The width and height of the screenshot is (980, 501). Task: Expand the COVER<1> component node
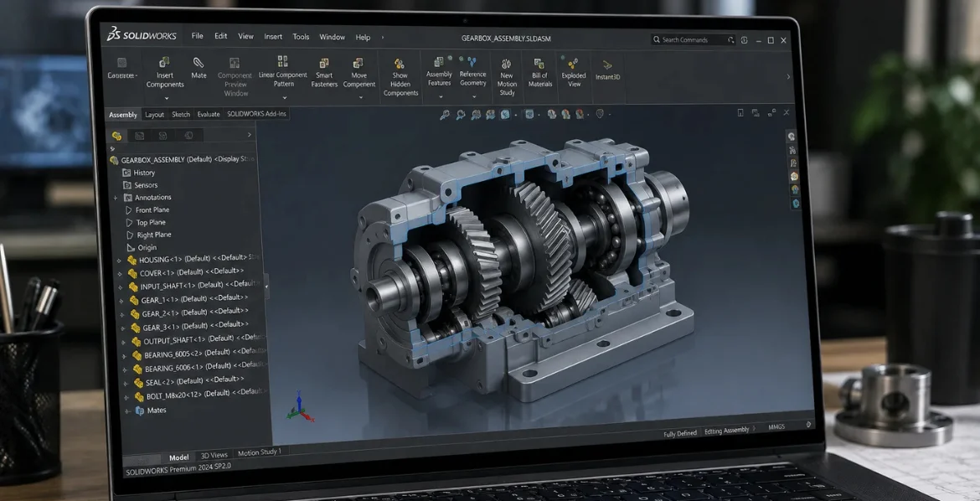point(121,273)
